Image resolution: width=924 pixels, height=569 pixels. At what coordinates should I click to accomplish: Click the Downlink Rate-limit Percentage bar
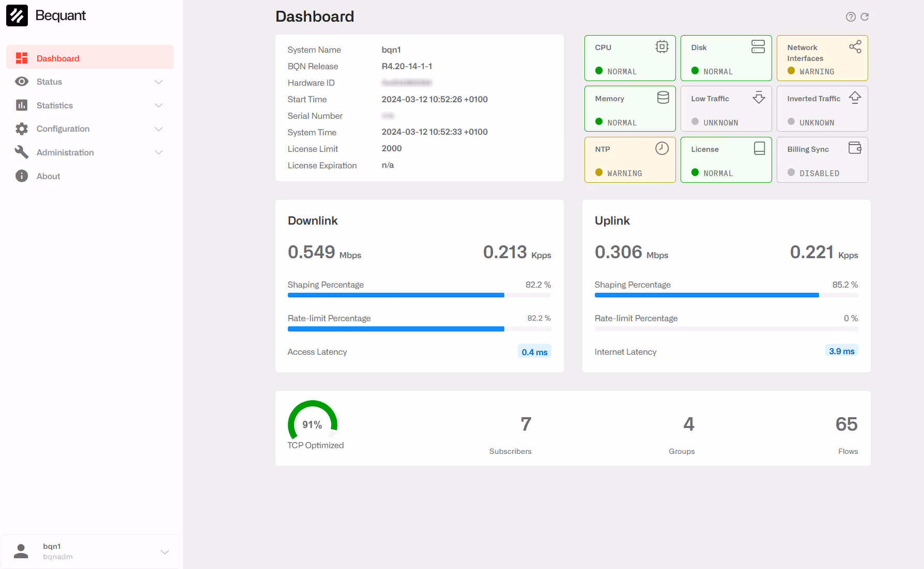(x=419, y=329)
